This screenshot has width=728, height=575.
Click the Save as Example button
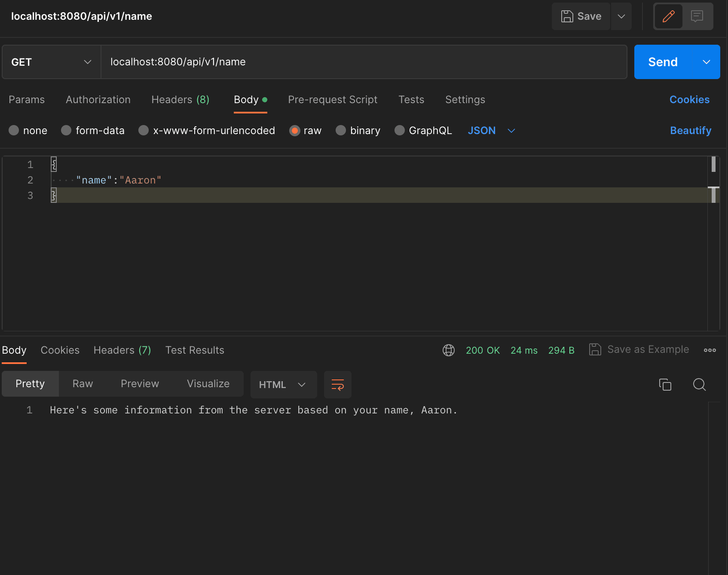pyautogui.click(x=639, y=349)
